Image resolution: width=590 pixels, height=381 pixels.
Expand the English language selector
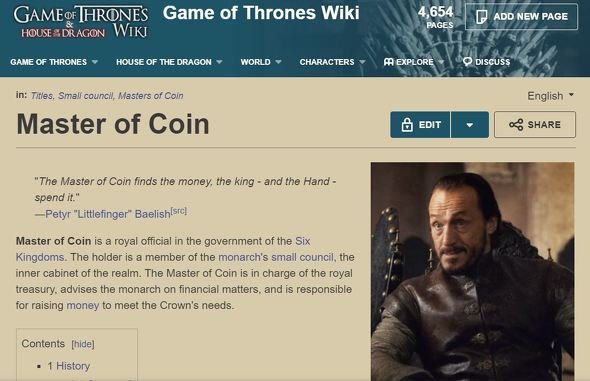tap(550, 96)
